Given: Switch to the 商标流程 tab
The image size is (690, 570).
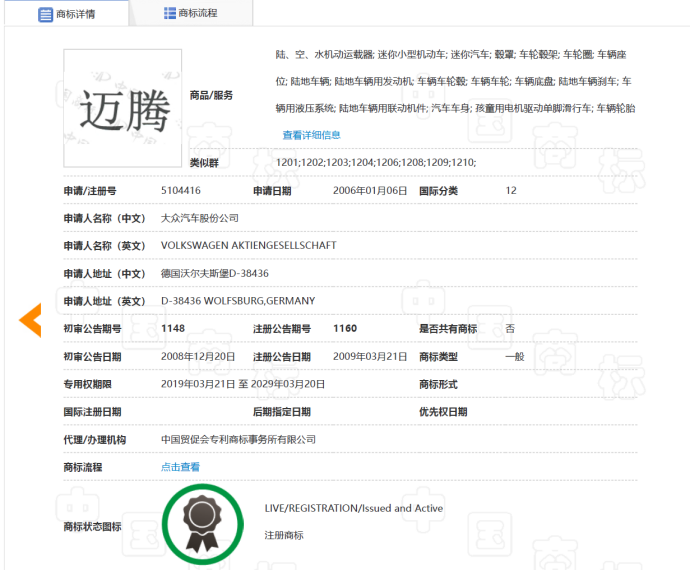Looking at the screenshot, I should 191,13.
